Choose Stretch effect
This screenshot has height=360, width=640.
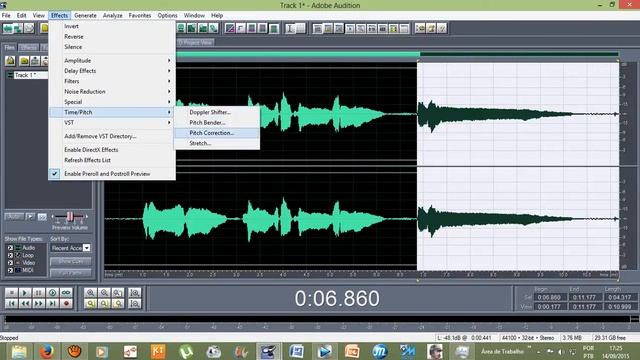(217, 143)
